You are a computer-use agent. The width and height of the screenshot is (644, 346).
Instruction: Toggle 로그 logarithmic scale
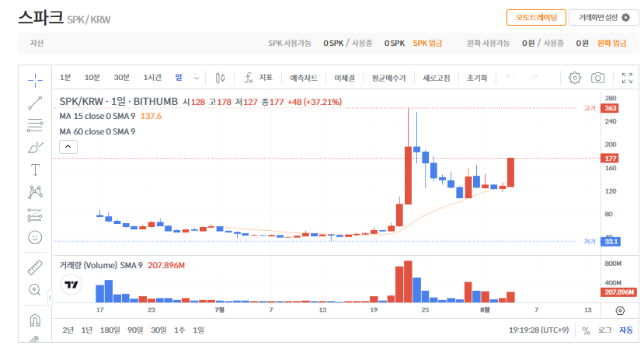click(x=604, y=330)
